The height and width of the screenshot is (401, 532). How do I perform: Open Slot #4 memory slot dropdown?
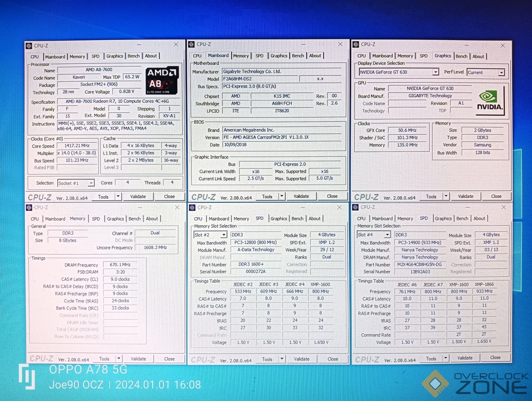373,235
